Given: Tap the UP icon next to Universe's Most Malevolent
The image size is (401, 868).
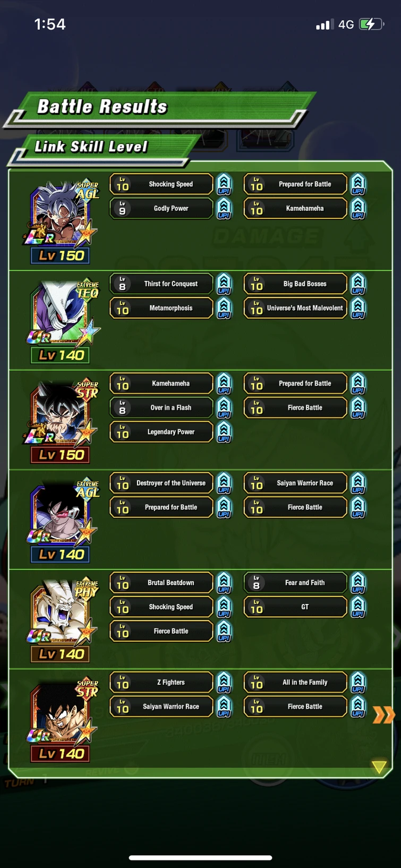Looking at the screenshot, I should click(x=358, y=308).
